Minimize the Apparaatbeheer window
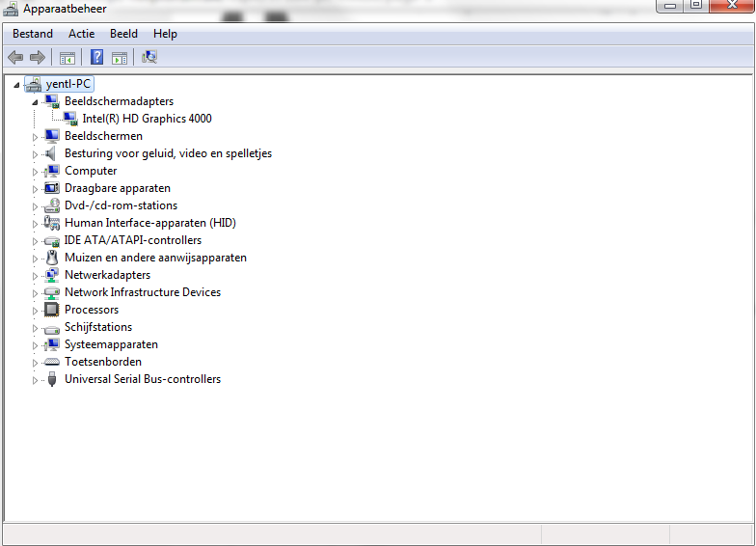The height and width of the screenshot is (546, 756). click(670, 6)
